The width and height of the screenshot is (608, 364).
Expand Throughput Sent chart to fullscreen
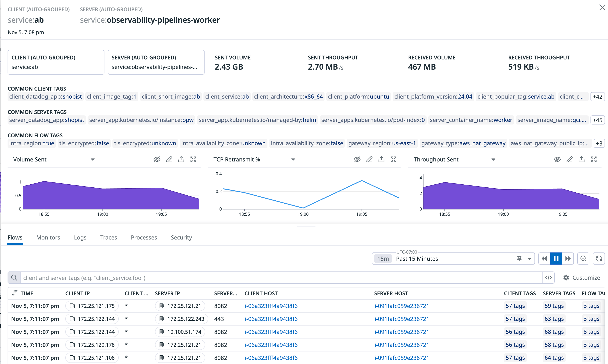coord(594,159)
